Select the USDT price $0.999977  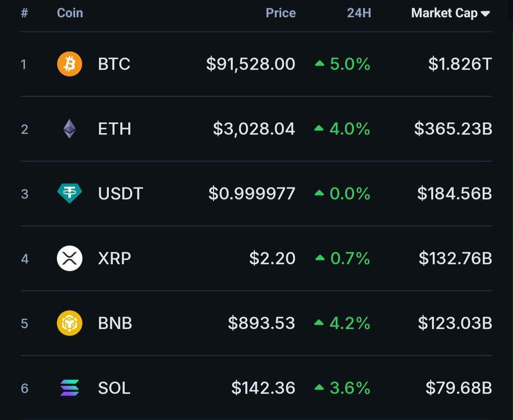coord(252,194)
